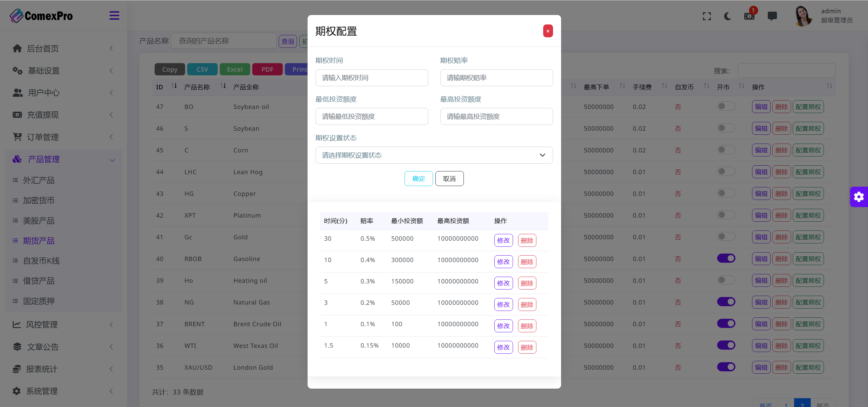Click the 风控管理 chart icon
Viewport: 868px width, 407px height.
tap(17, 325)
